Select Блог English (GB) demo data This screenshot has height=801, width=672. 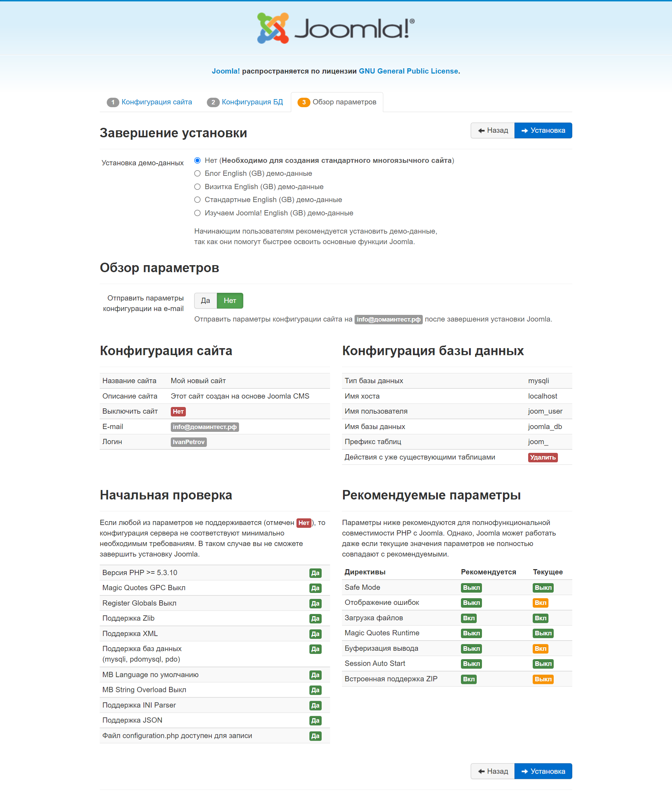pos(197,174)
